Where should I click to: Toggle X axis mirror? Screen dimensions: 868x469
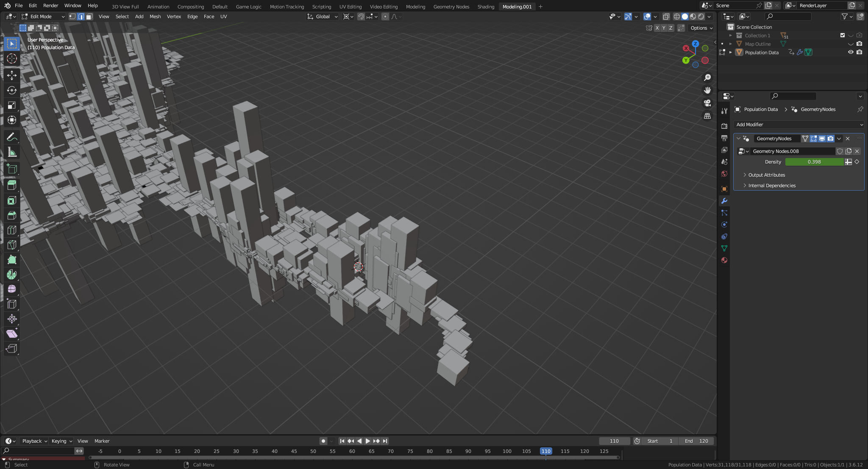pyautogui.click(x=657, y=28)
